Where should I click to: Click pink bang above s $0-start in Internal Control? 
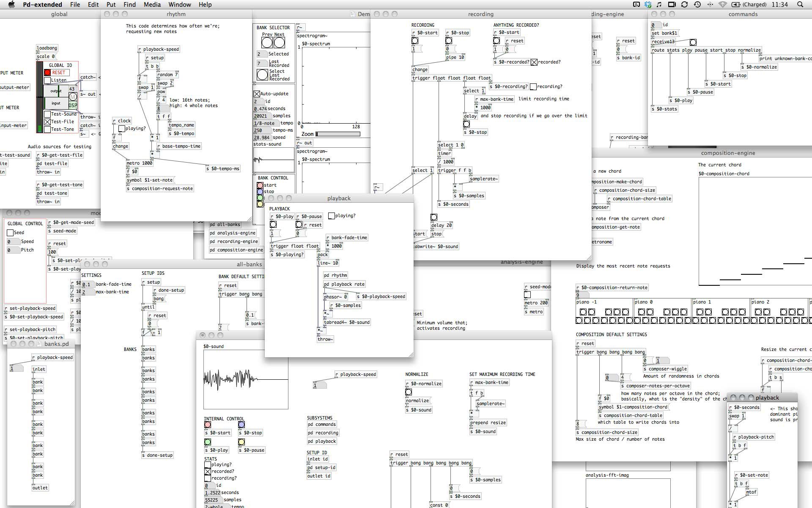[x=208, y=425]
